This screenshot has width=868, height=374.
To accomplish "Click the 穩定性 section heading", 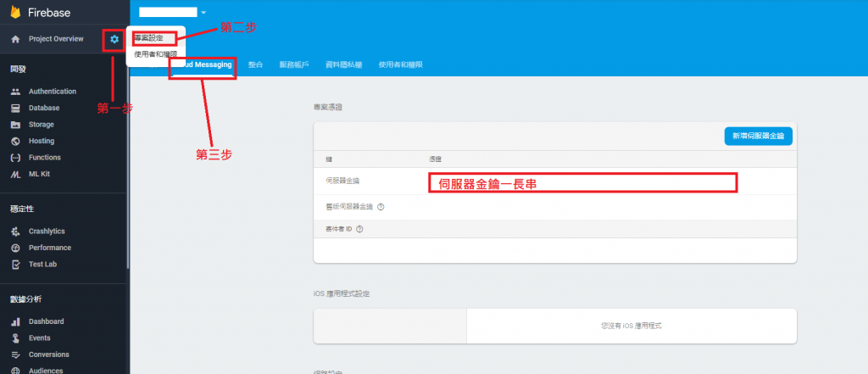I will [x=22, y=209].
